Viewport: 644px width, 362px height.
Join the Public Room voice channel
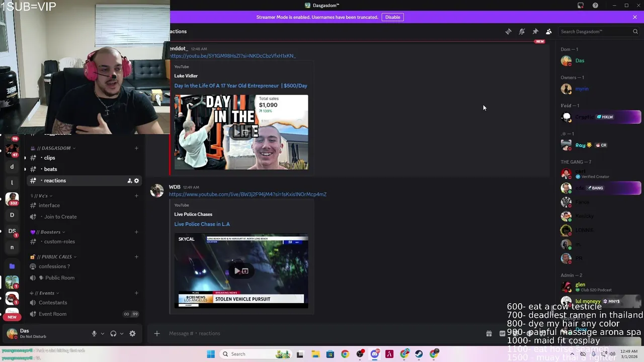[83, 278]
